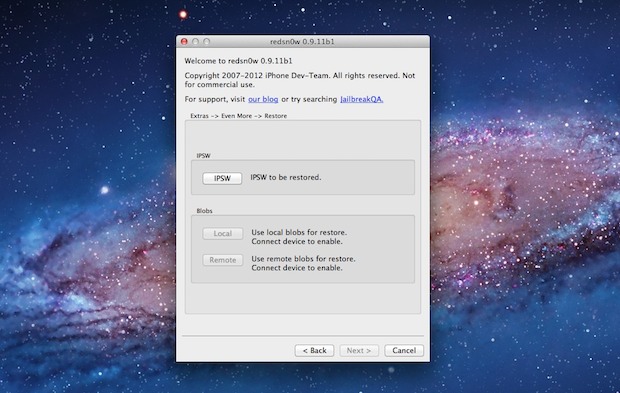Click the 'Use remote blobs for restore.' text
The image size is (620, 393).
[303, 259]
